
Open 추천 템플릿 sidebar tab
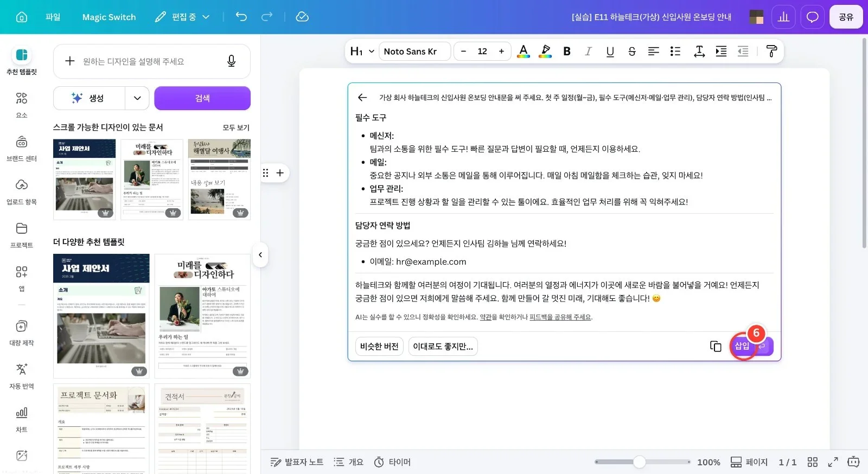[22, 61]
